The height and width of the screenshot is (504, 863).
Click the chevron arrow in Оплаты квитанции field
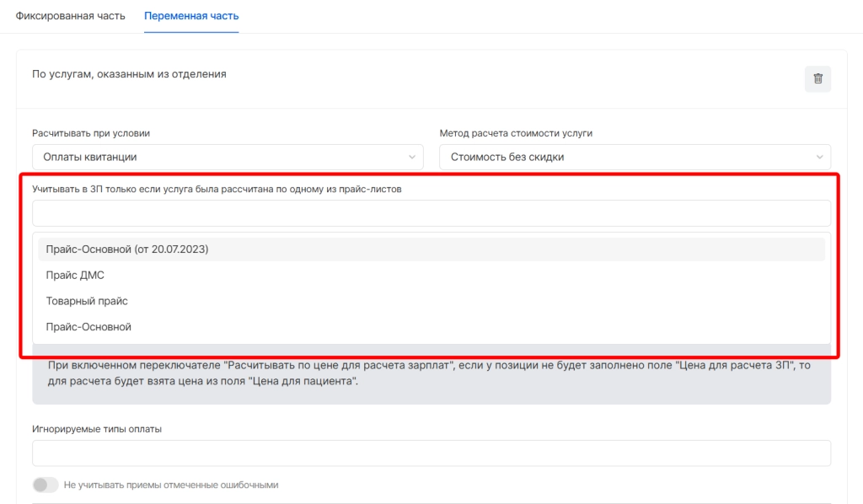tap(412, 157)
